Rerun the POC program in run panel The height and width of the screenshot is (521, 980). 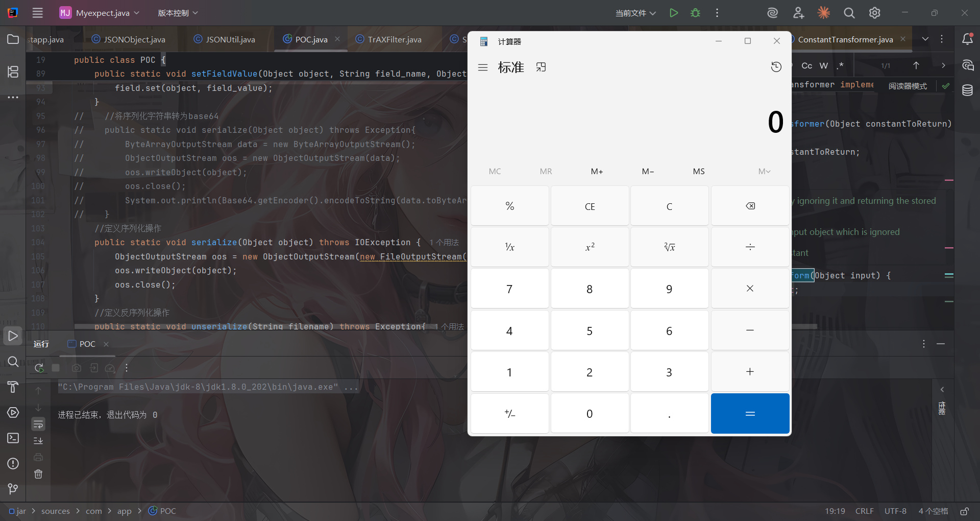pyautogui.click(x=39, y=368)
